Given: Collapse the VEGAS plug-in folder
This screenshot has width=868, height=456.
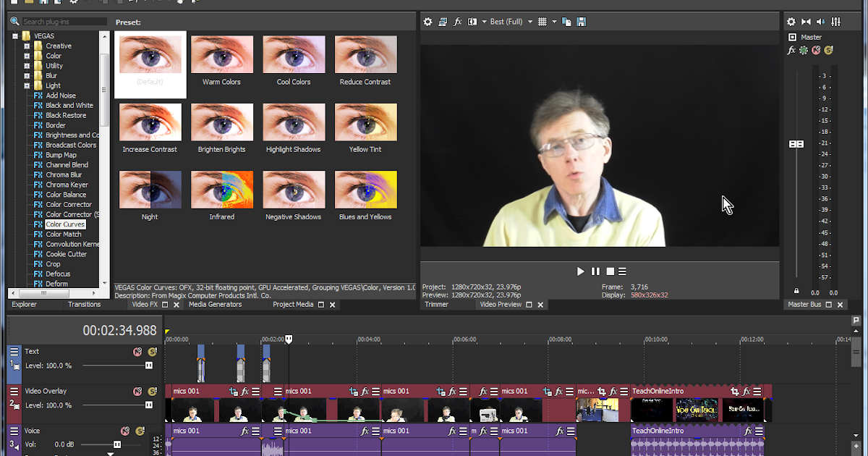Looking at the screenshot, I should [14, 35].
